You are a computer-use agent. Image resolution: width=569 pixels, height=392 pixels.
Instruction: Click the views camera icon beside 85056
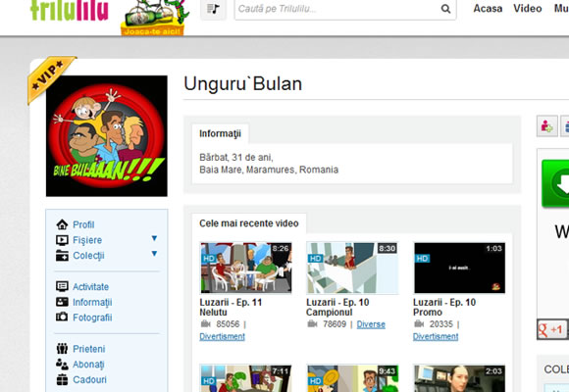tap(205, 323)
